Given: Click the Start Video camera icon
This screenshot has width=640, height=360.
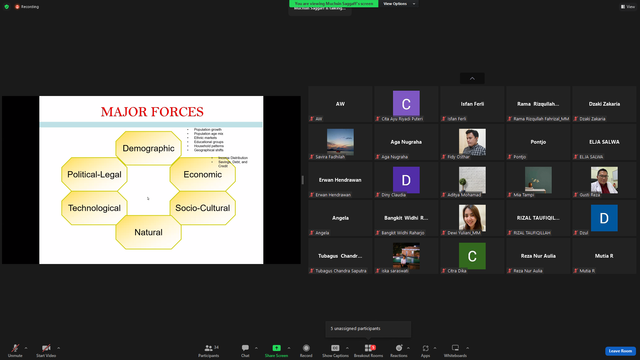Looking at the screenshot, I should coord(46,348).
